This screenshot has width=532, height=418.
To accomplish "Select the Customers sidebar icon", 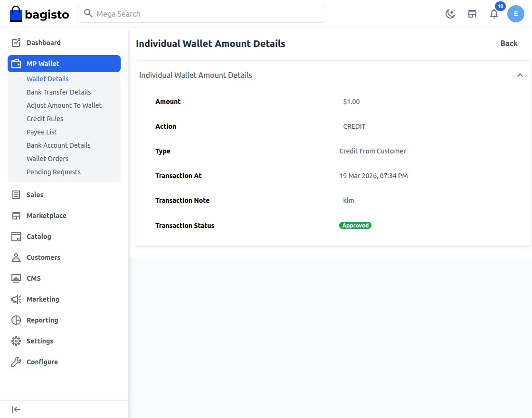I will point(16,257).
